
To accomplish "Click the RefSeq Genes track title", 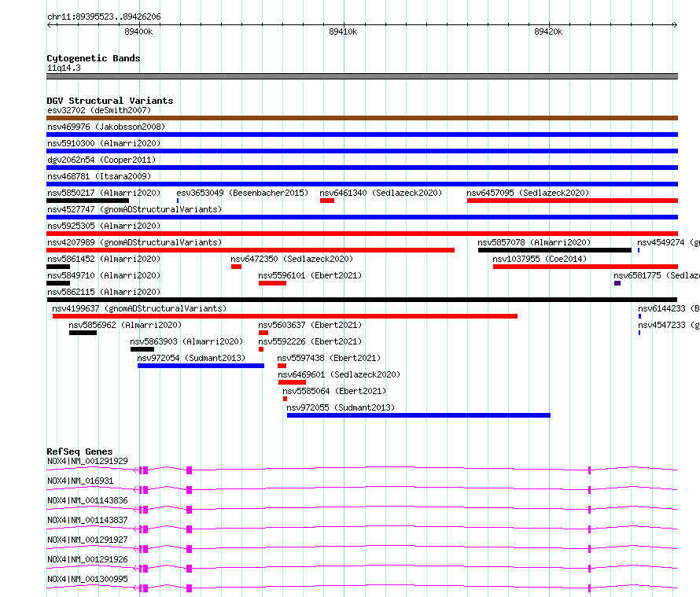I will click(79, 451).
